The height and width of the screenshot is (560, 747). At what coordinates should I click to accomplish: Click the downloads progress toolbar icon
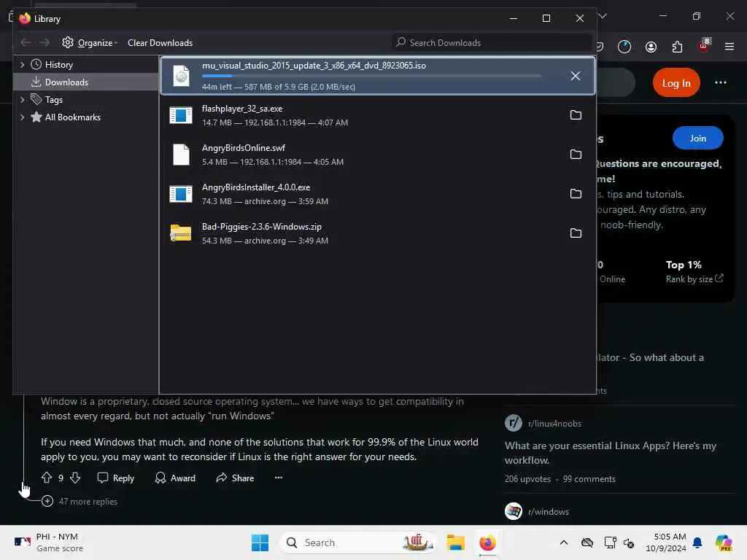(624, 47)
